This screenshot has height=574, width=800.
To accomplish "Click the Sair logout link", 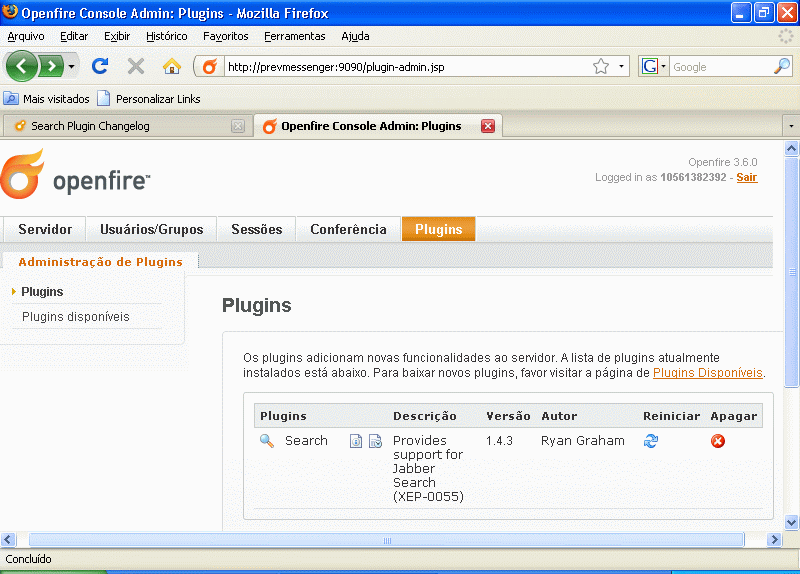I will pyautogui.click(x=746, y=177).
